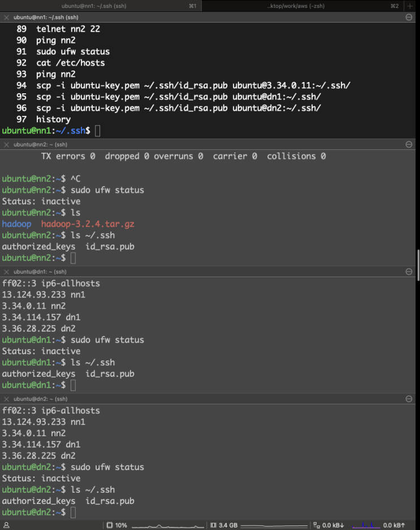Click Status: inactive in the dn2 pane
Screen dimensions: 420x530
click(x=41, y=479)
